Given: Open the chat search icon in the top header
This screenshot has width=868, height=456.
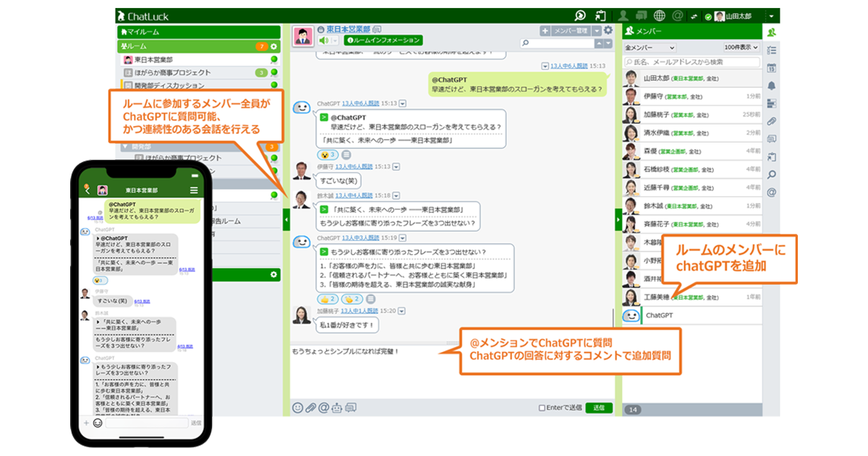Looking at the screenshot, I should point(579,16).
